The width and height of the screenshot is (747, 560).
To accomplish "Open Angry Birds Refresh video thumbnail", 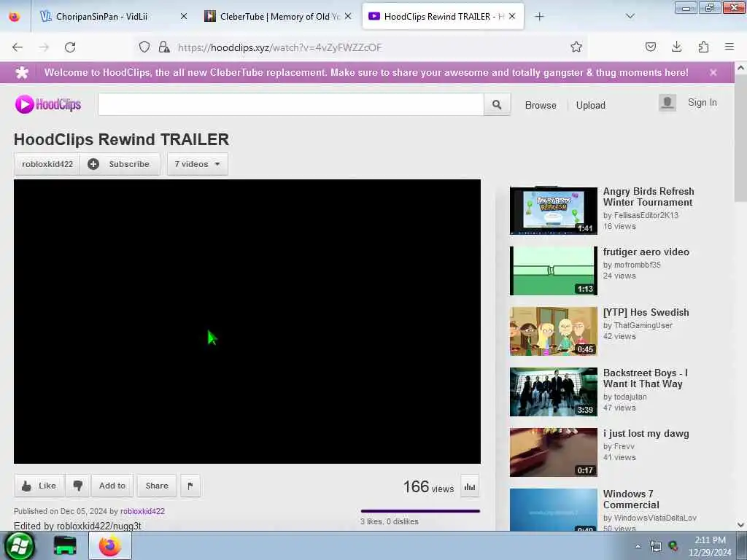I will [553, 211].
